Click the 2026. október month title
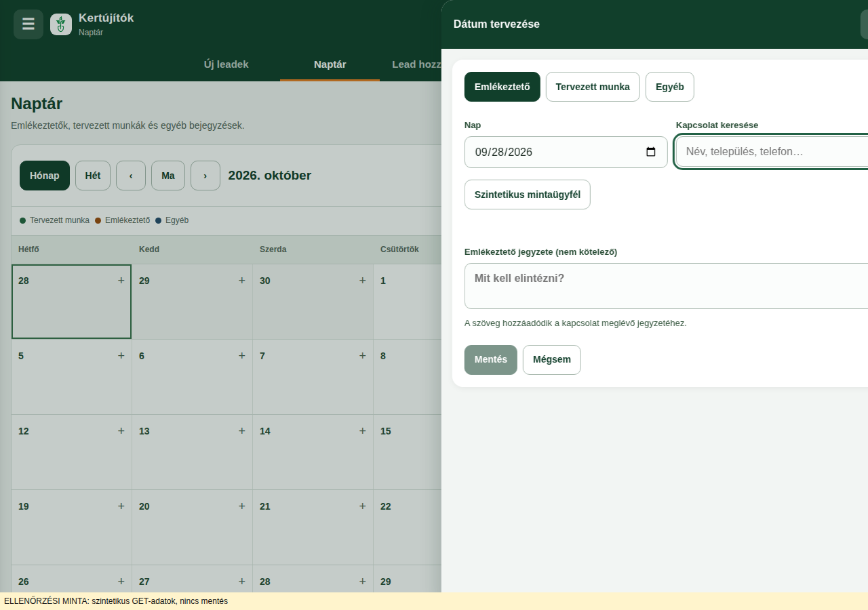Image resolution: width=868 pixels, height=610 pixels. pyautogui.click(x=270, y=176)
